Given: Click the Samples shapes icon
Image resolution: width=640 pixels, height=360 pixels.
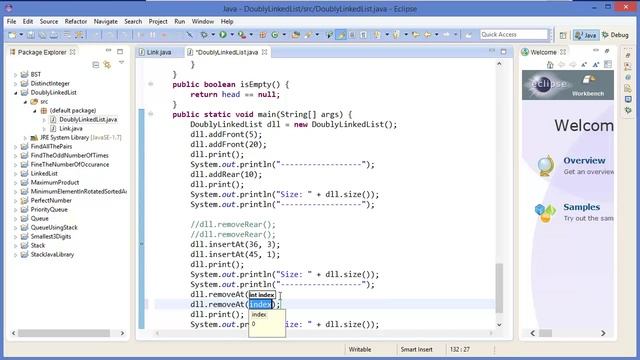Looking at the screenshot, I should (545, 213).
